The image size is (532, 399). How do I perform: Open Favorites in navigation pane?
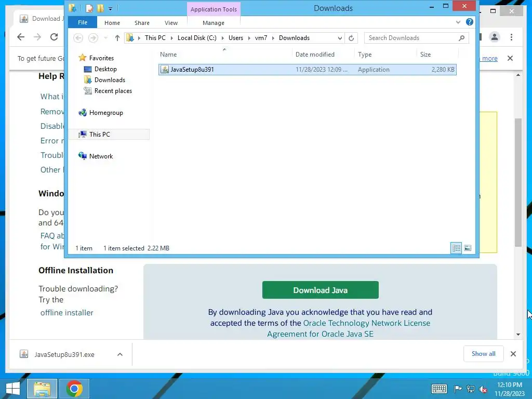pos(101,58)
